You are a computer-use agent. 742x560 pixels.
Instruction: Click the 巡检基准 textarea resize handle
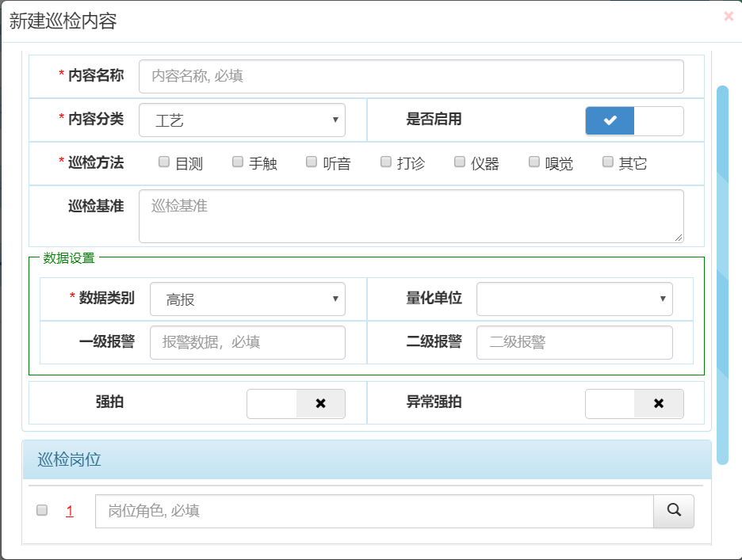click(x=679, y=238)
